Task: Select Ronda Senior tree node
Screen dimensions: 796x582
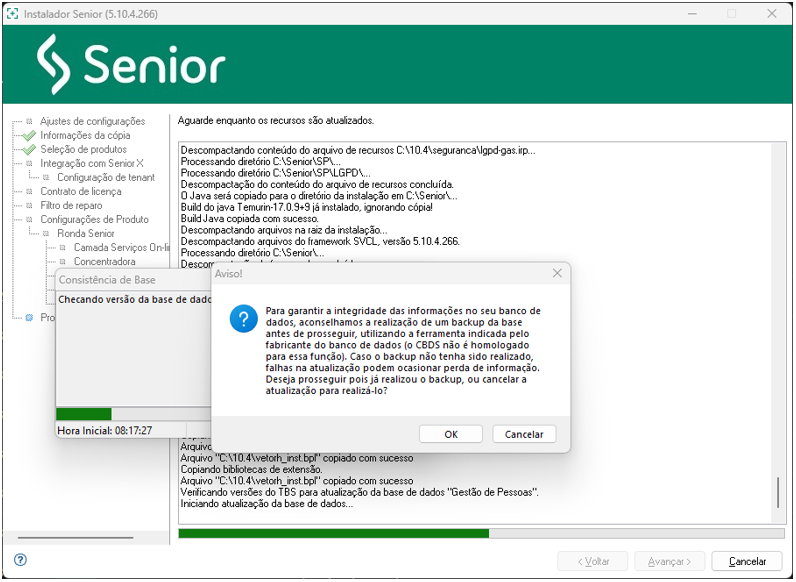Action: tap(86, 234)
